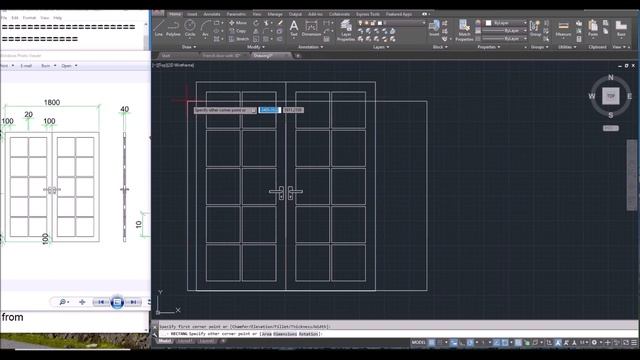This screenshot has width=640, height=360.
Task: Open the ByLayer color dropdown
Action: click(x=505, y=23)
